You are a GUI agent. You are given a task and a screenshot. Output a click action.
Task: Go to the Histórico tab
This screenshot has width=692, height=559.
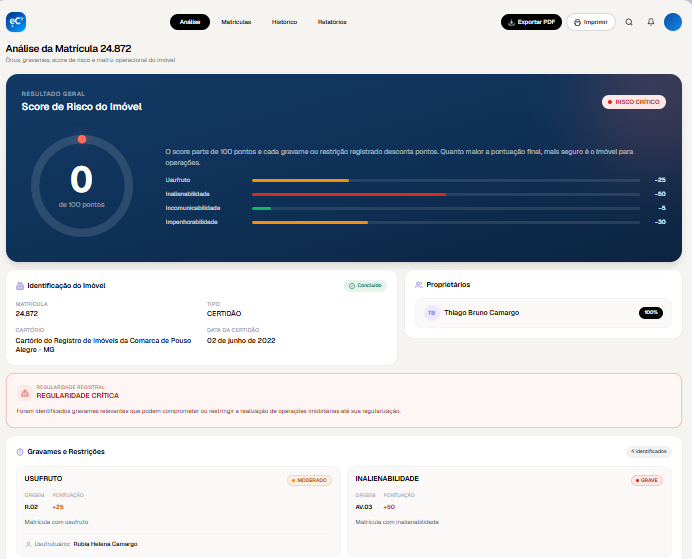(284, 22)
